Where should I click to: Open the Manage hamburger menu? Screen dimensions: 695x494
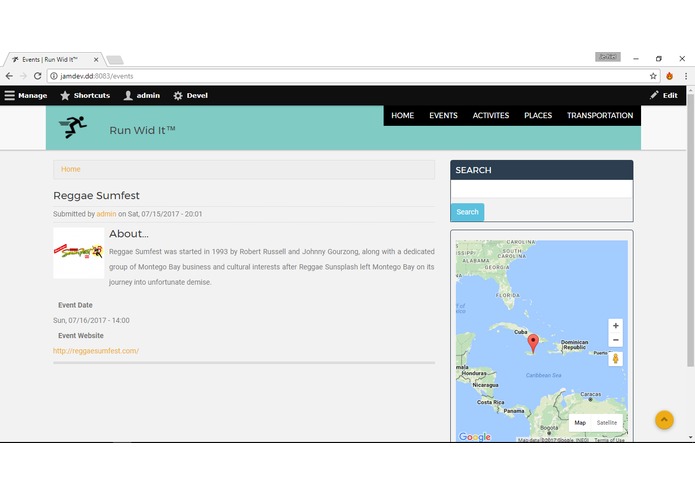[26, 95]
